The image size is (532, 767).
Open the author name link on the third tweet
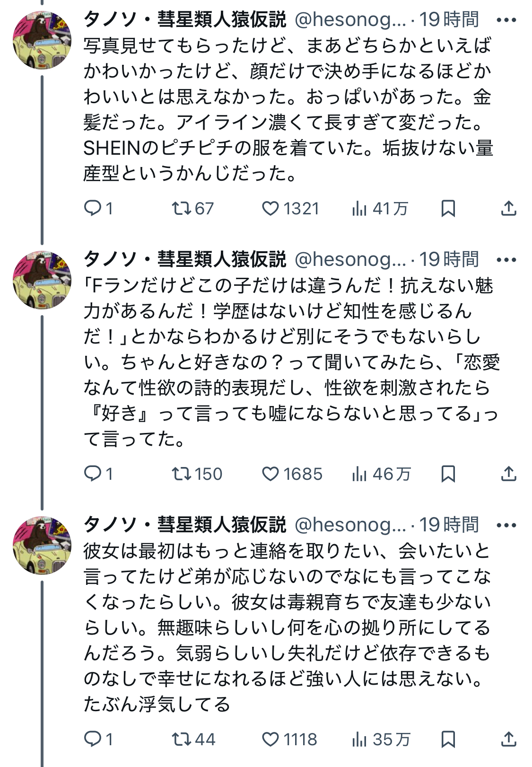[x=185, y=525]
